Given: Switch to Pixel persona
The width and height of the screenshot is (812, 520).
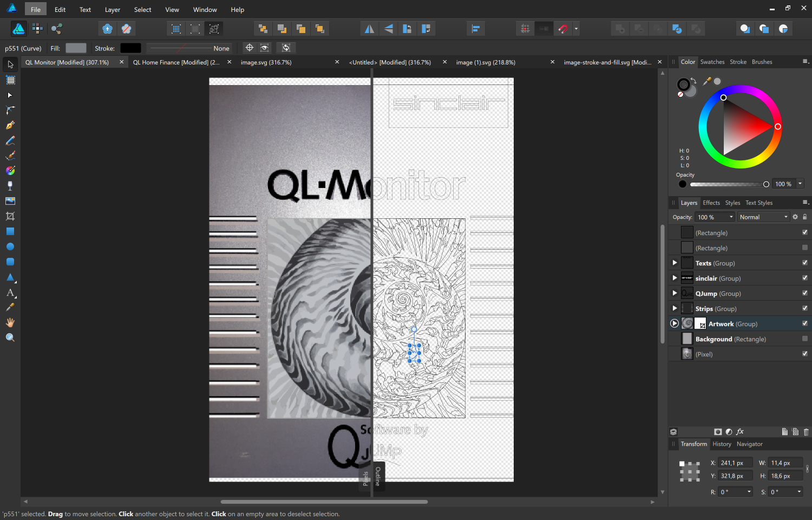Looking at the screenshot, I should click(x=37, y=29).
